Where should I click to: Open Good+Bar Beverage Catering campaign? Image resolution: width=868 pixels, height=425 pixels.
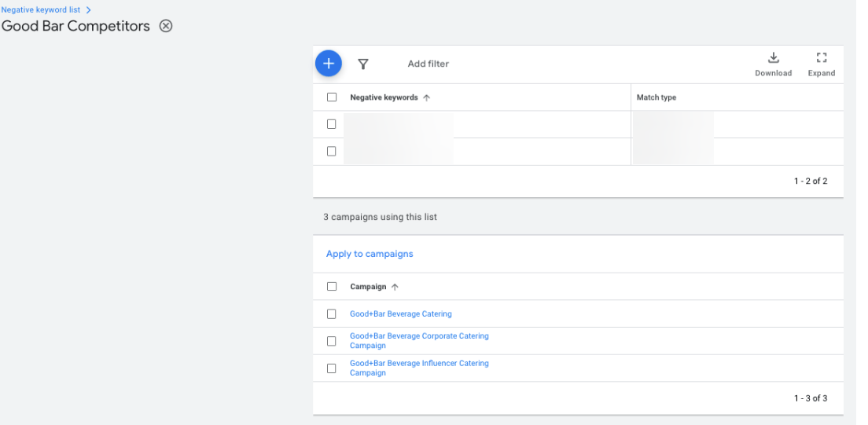(401, 314)
